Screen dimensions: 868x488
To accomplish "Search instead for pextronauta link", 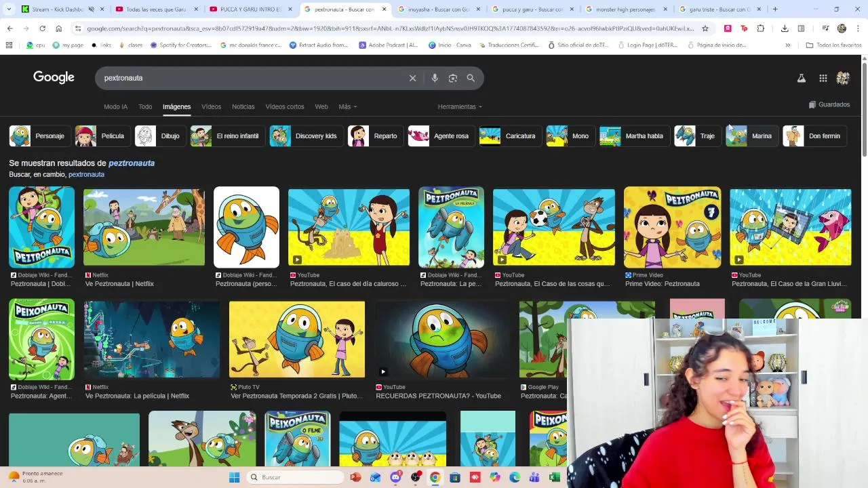I will tap(86, 174).
